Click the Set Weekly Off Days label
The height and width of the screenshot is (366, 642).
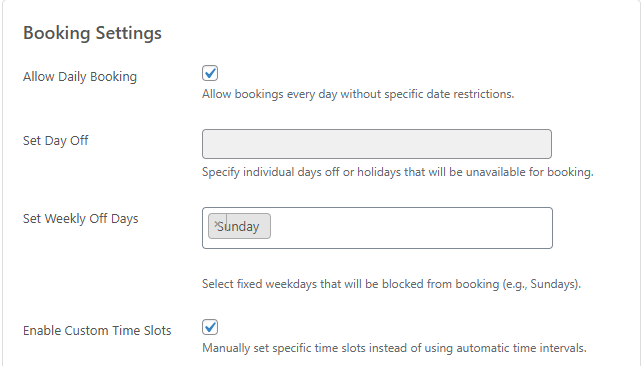(81, 219)
